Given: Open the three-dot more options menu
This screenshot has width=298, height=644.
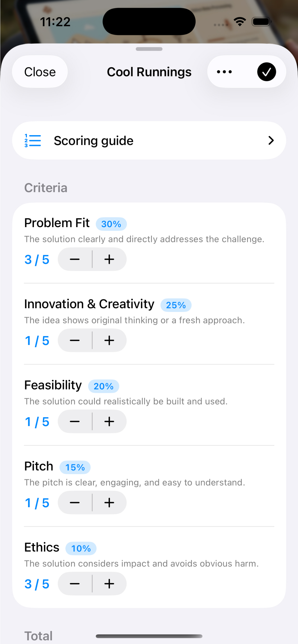Looking at the screenshot, I should click(x=224, y=72).
